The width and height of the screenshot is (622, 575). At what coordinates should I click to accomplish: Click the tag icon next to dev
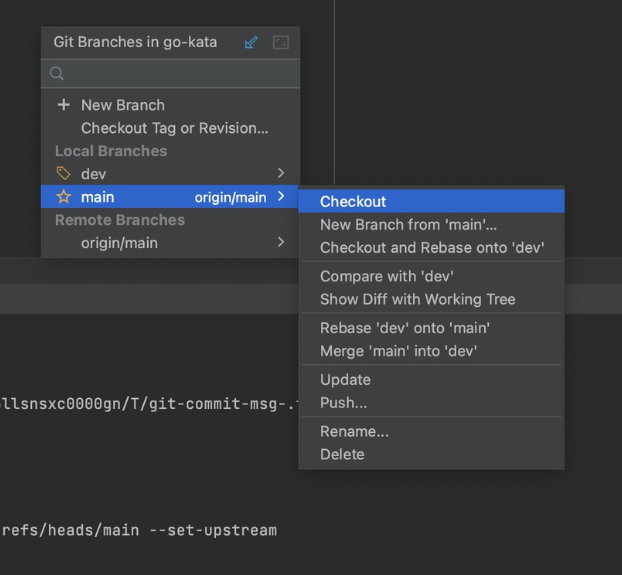pos(64,174)
